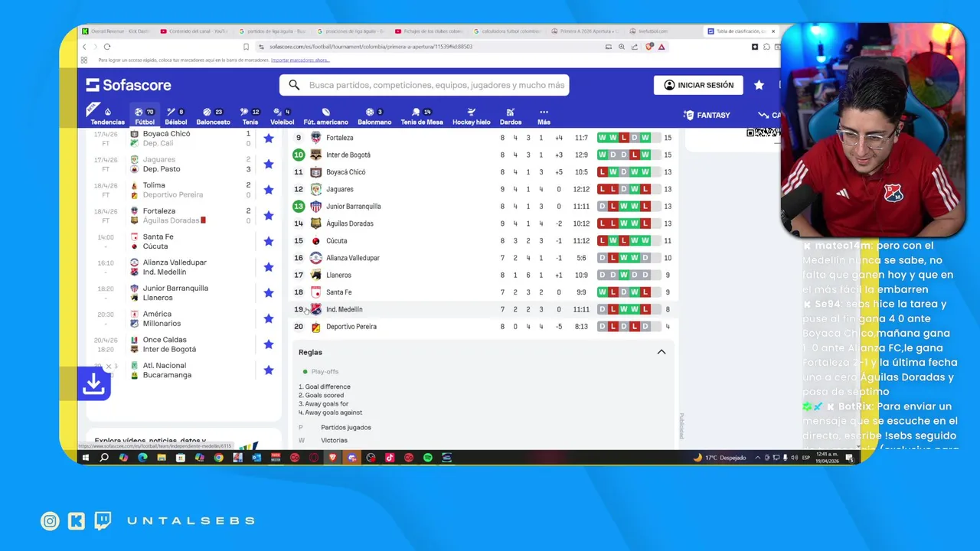Toggle favorite star for Santa Fe vs Cúcuta
The height and width of the screenshot is (551, 980).
pyautogui.click(x=268, y=241)
